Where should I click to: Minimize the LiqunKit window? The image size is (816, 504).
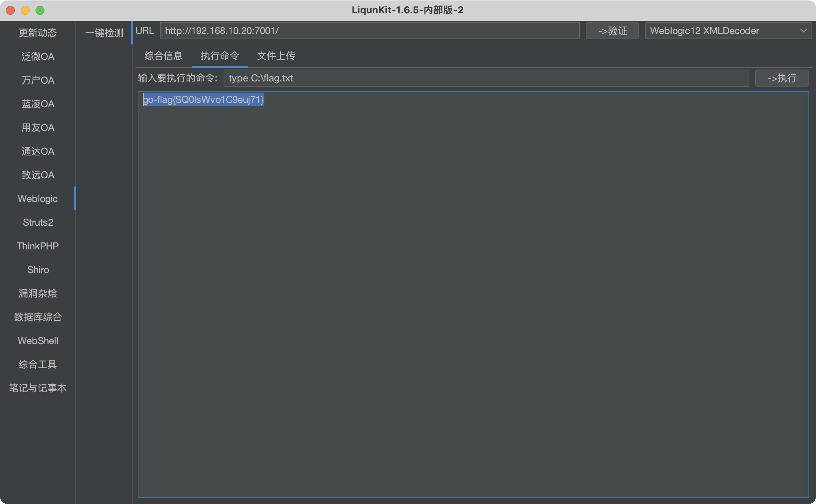pos(25,10)
